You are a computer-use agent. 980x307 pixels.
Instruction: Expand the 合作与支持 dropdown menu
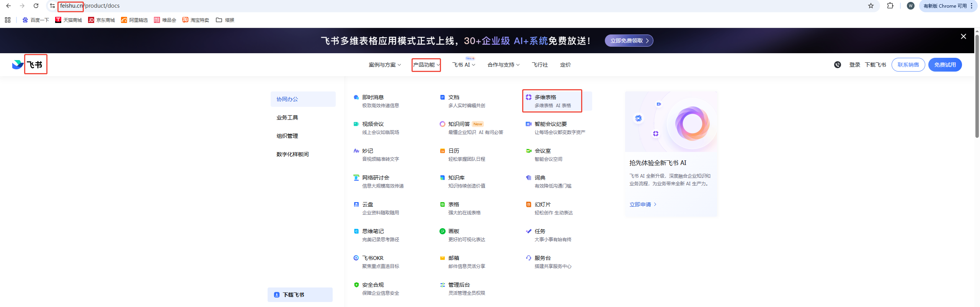[x=503, y=65]
